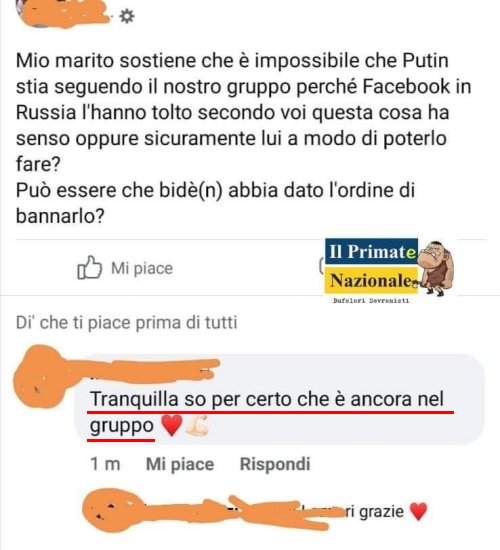Image resolution: width=500 pixels, height=550 pixels.
Task: Select the "Tranquilla so per certo" comment bubble
Action: 280,400
